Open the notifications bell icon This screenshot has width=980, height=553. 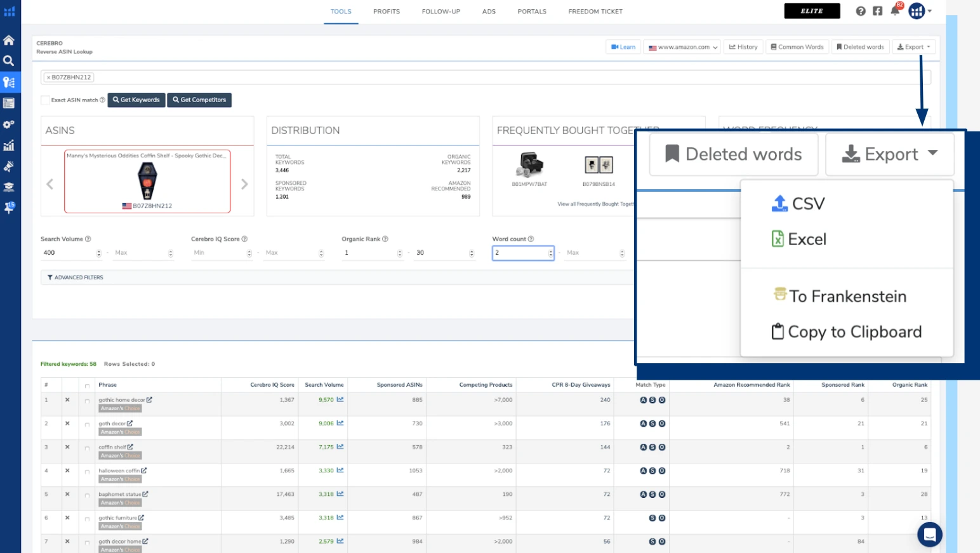[895, 11]
